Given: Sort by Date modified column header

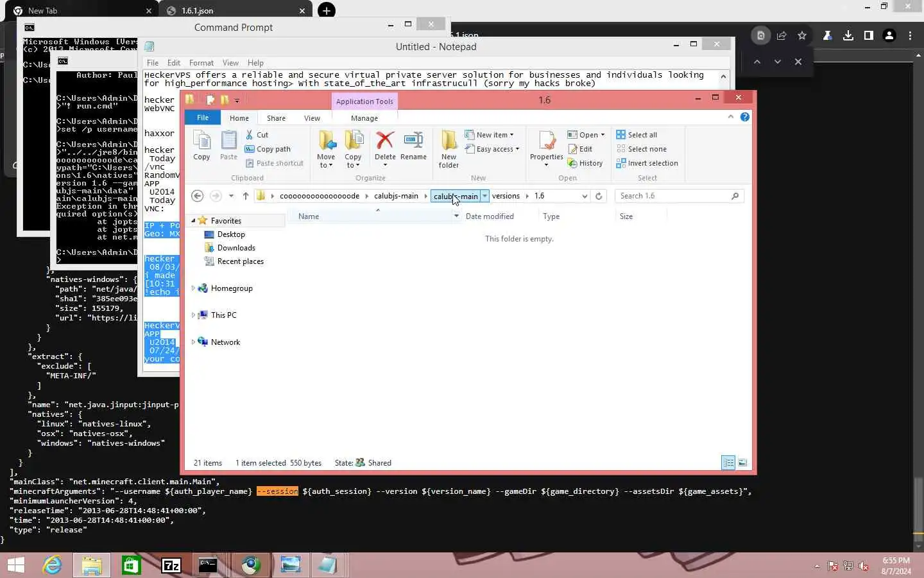Looking at the screenshot, I should [490, 216].
